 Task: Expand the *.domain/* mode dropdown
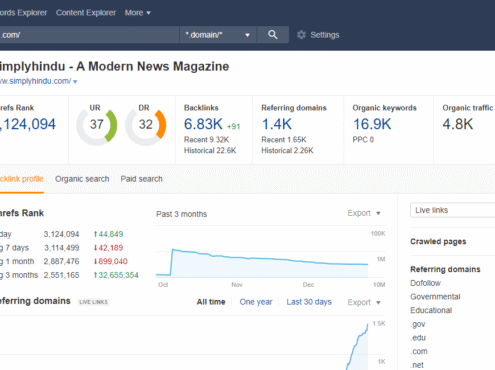coord(218,35)
